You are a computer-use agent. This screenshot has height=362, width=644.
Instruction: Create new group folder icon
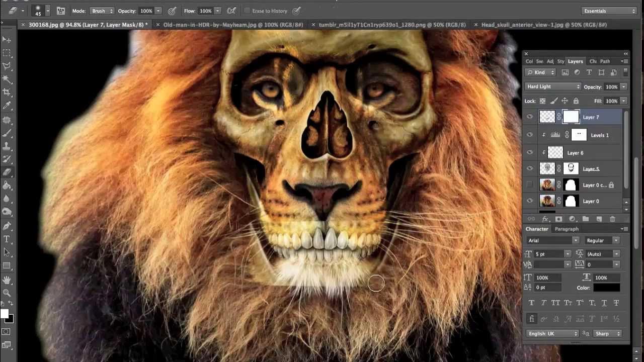(586, 219)
